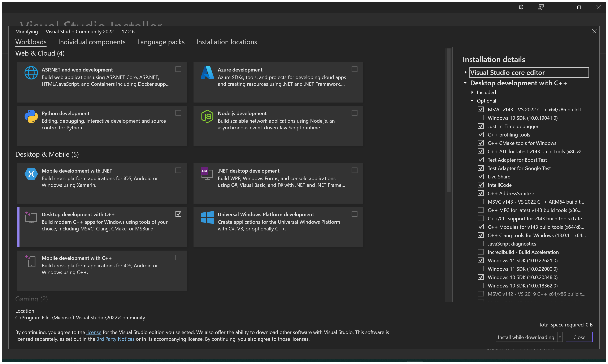This screenshot has height=364, width=608.
Task: Enable the Windows 10 SDK (10.0.19041.0) option
Action: [481, 118]
